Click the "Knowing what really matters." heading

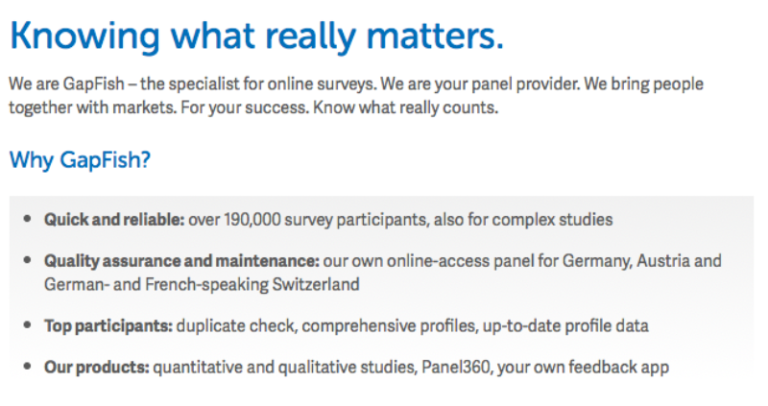point(256,37)
